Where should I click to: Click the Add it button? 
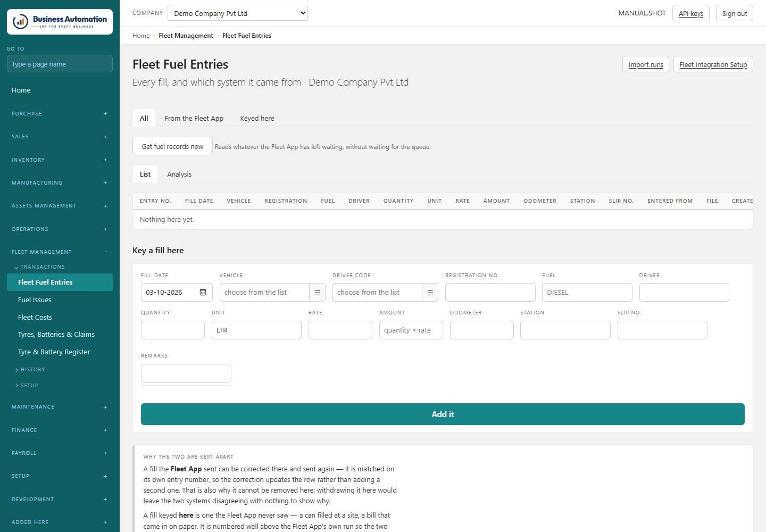[x=443, y=414]
